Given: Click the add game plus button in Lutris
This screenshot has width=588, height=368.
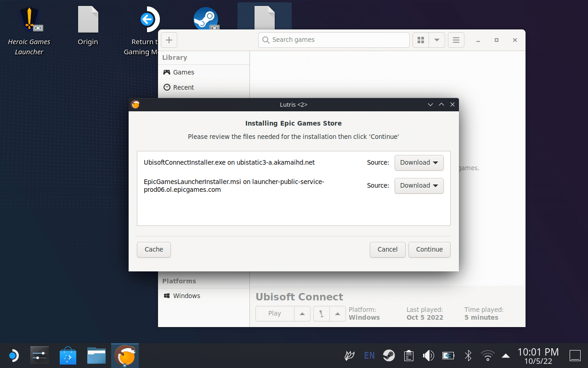Looking at the screenshot, I should click(x=169, y=40).
